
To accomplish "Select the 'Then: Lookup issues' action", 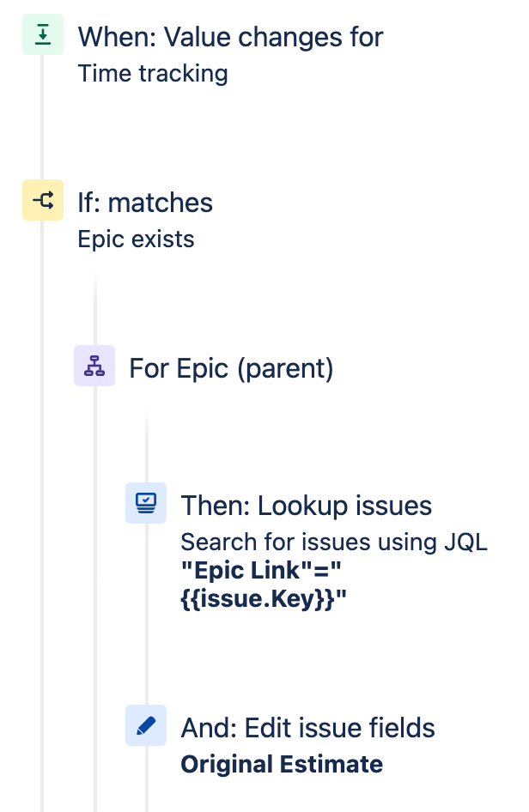I will click(307, 506).
